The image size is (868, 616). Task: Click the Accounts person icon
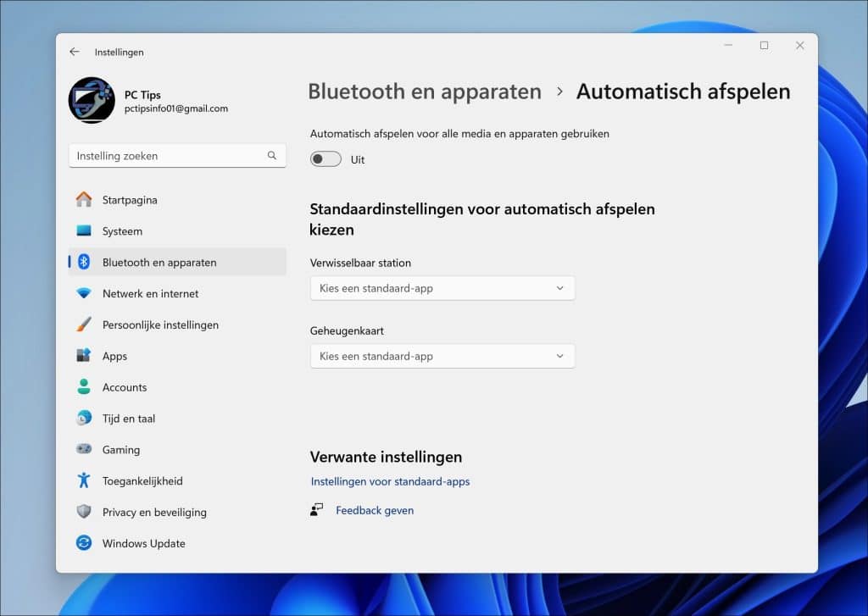click(x=84, y=387)
